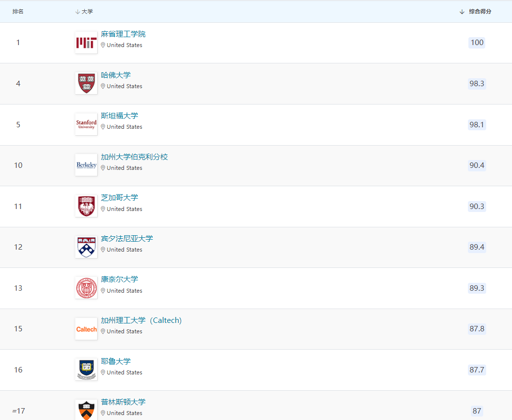Viewport: 512px width, 420px height.
Task: Click the Harvard crest logo
Action: 86,83
